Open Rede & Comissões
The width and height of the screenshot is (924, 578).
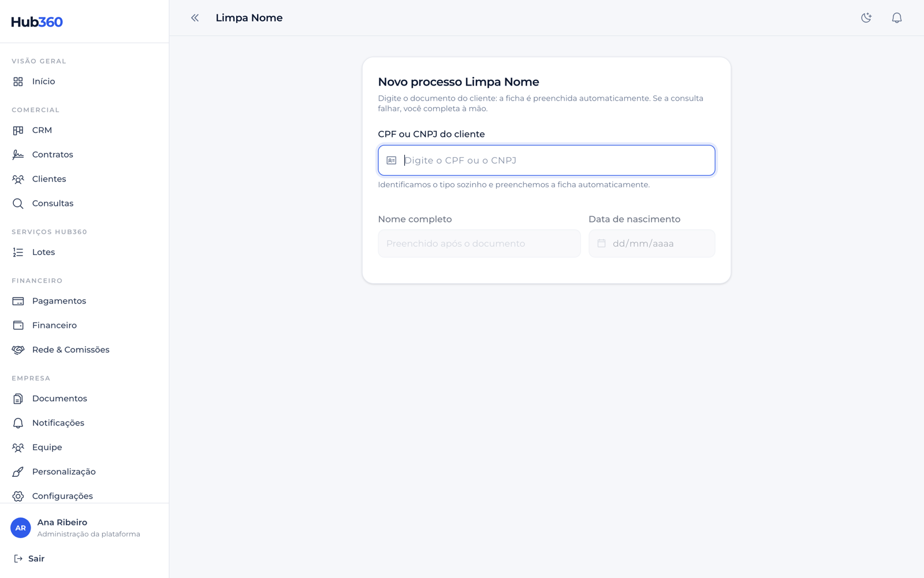[x=84, y=350]
